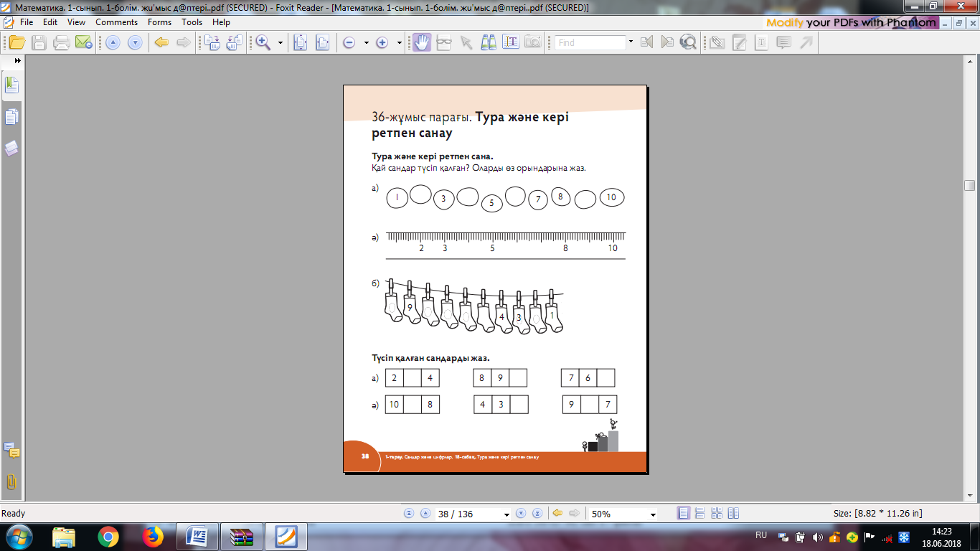Select the Hand tool
Image resolution: width=980 pixels, height=551 pixels.
pos(421,42)
